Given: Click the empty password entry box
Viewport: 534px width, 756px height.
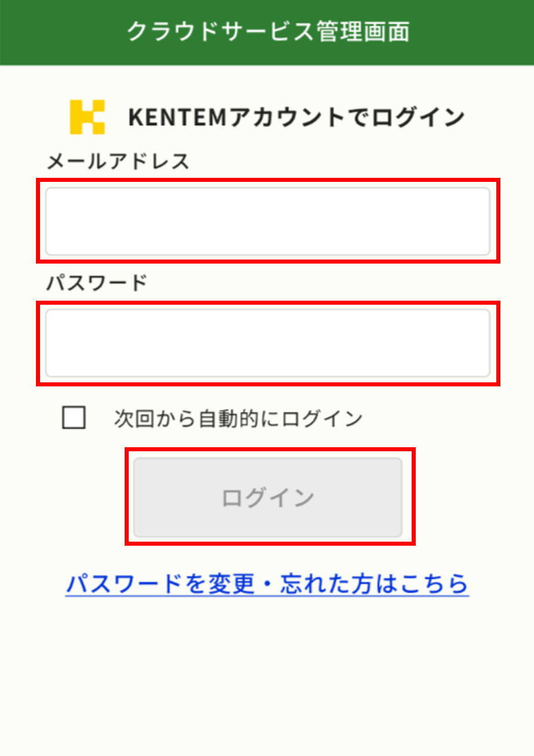Looking at the screenshot, I should click(x=267, y=342).
